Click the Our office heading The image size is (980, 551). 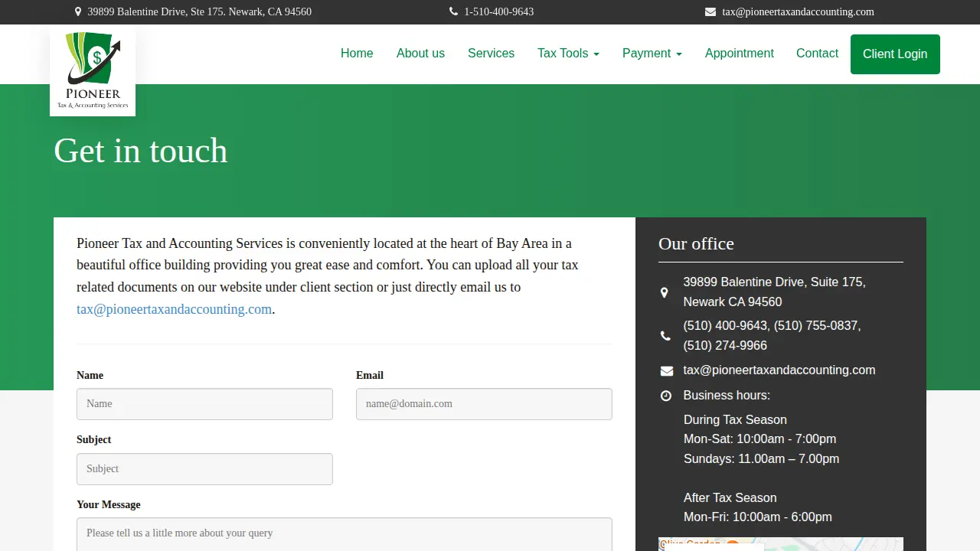coord(696,243)
